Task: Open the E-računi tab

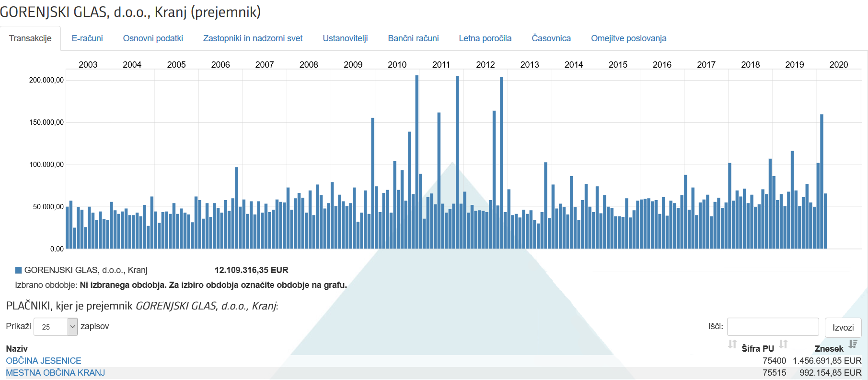Action: [87, 38]
